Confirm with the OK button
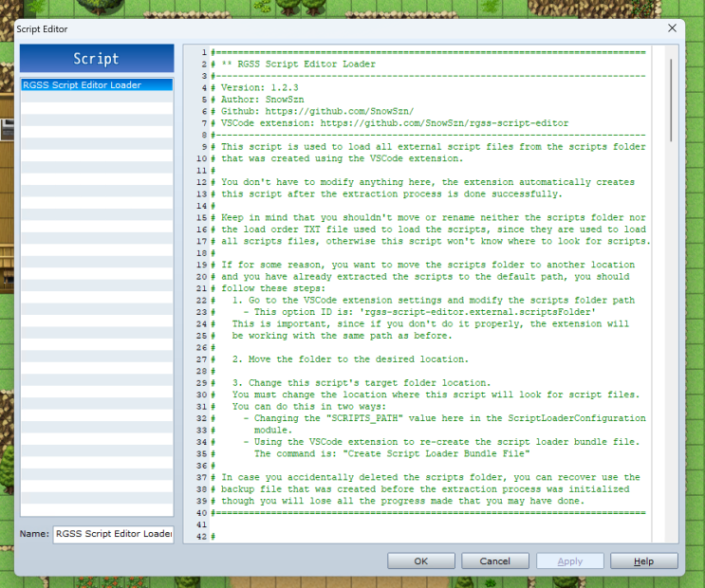Screen dimensions: 705x588 click(x=421, y=561)
